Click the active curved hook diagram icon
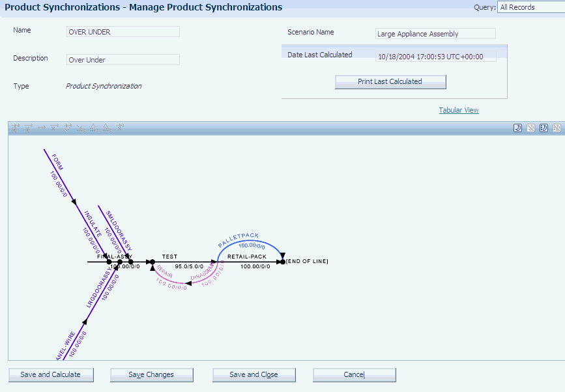Screen dimensions: 565x392 (x=518, y=128)
